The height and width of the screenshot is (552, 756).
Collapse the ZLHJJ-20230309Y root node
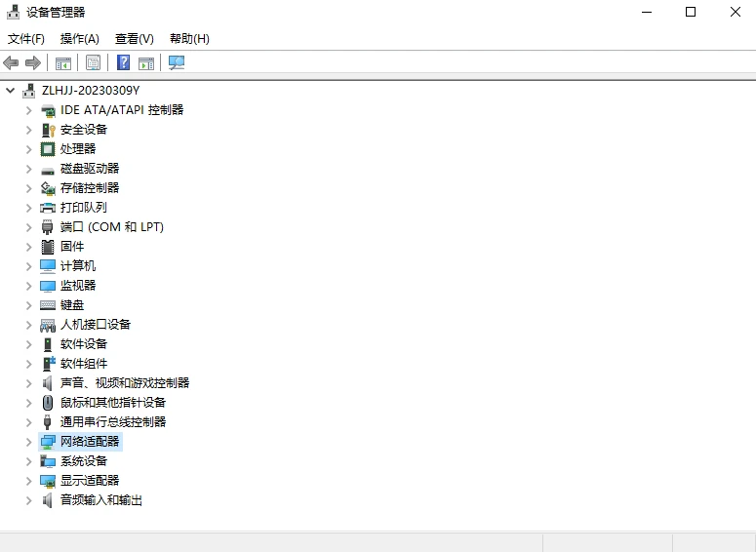10,91
